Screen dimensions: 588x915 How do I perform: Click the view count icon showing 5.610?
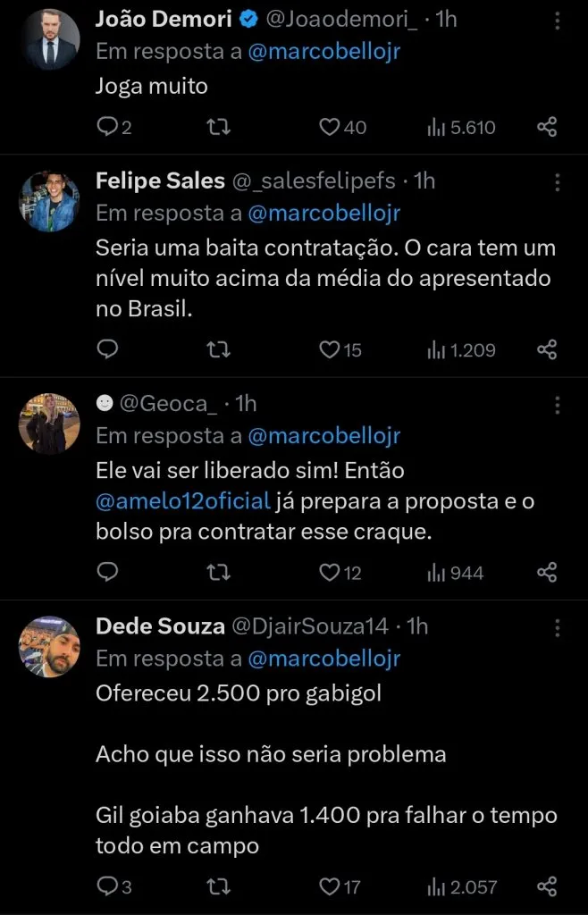point(437,127)
